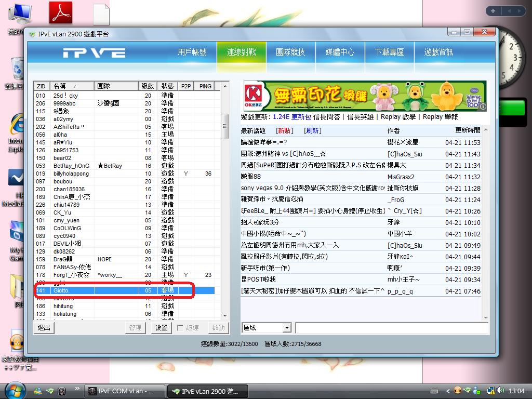Screen dimensions: 532x399
Task: Click the 設置 button
Action: (x=162, y=328)
